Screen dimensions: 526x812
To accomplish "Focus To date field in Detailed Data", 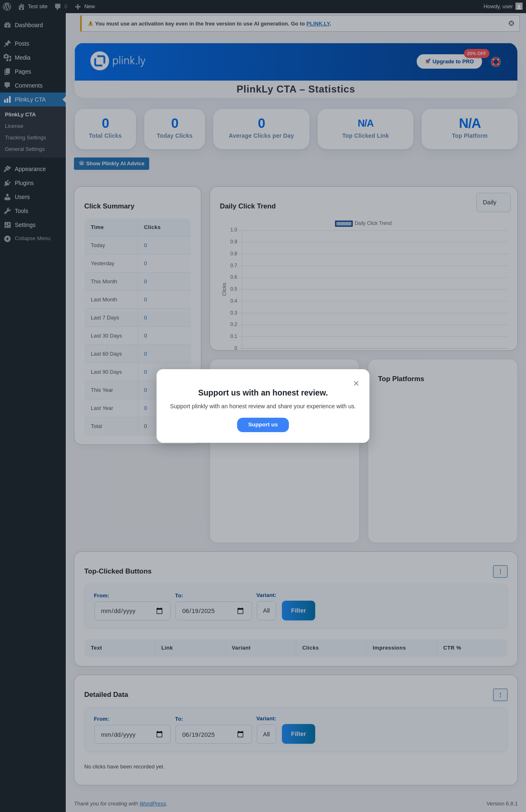I will coord(214,734).
